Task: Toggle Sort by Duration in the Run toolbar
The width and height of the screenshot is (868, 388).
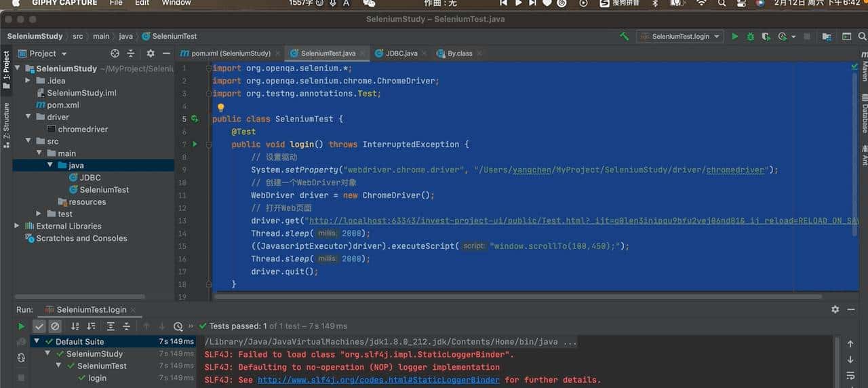Action: 91,326
